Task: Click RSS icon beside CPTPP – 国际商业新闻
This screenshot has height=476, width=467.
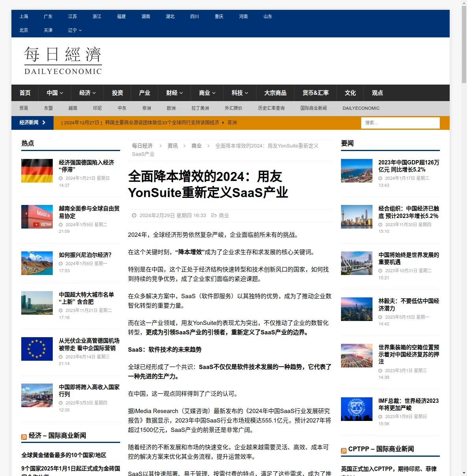Action: coord(344,450)
